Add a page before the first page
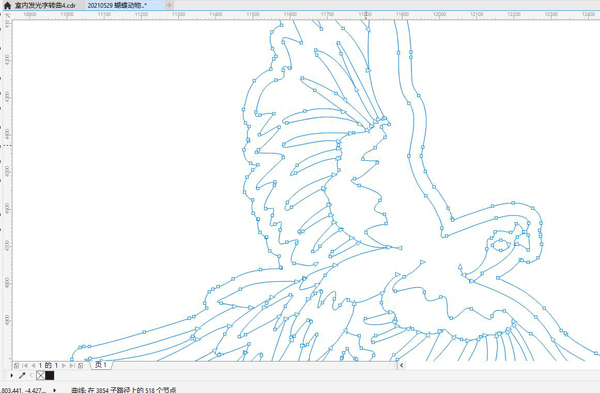The image size is (600, 393). click(16, 366)
